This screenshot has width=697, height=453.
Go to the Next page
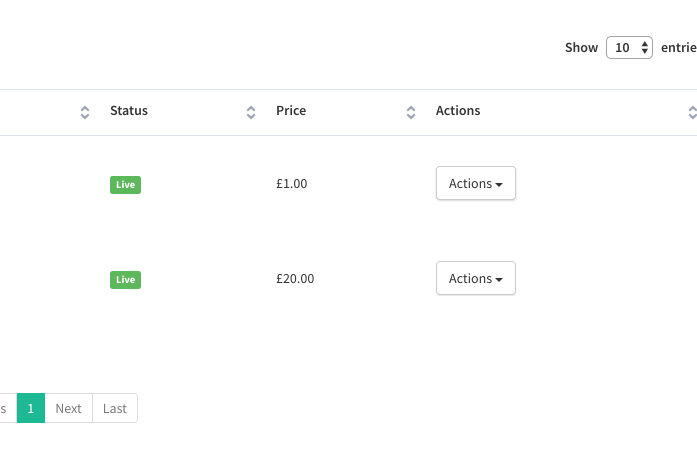[68, 408]
